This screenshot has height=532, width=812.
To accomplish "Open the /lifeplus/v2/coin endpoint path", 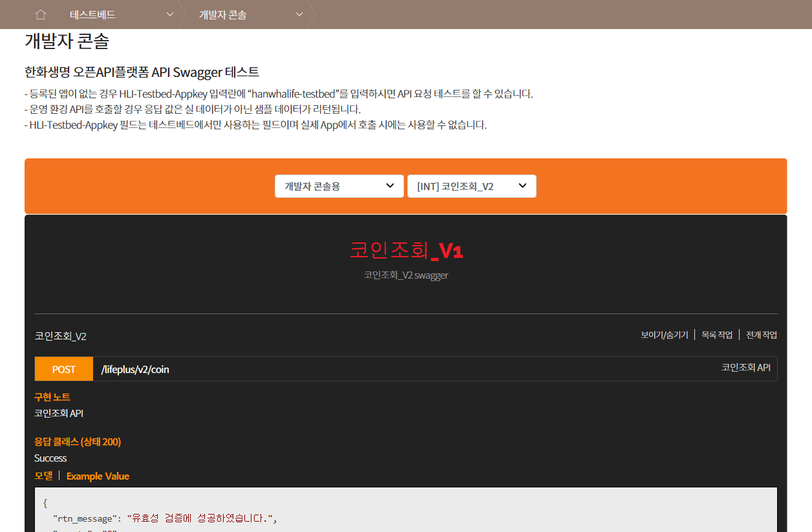I will tap(135, 370).
